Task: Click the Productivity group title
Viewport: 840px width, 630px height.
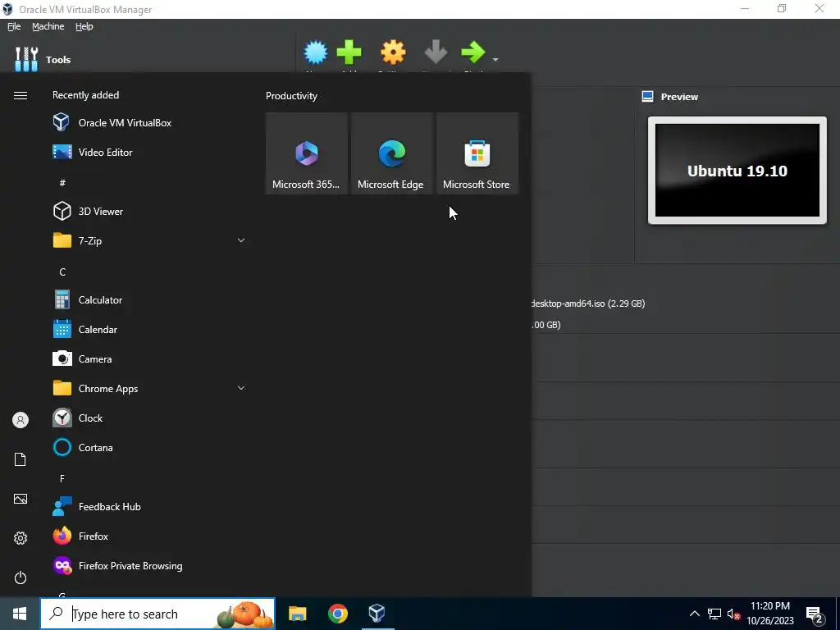Action: pos(291,96)
